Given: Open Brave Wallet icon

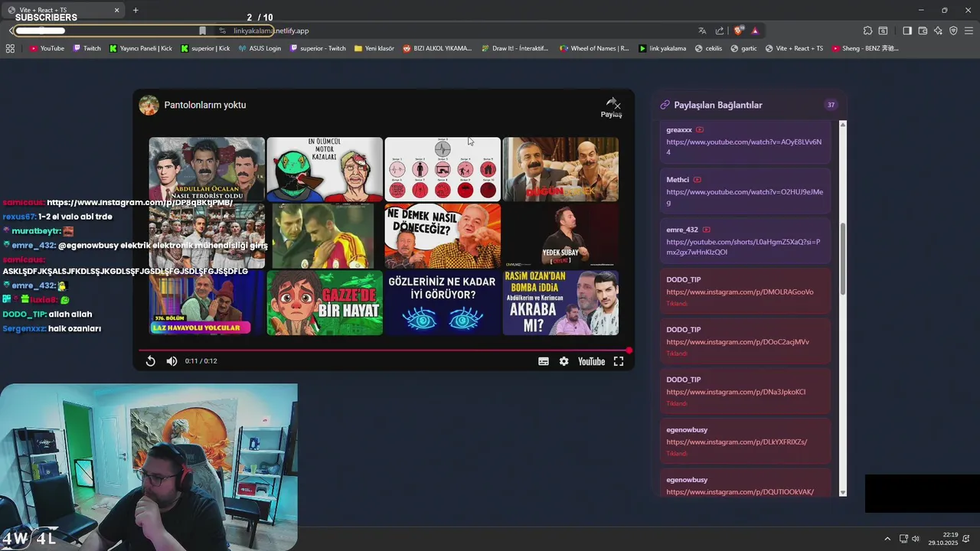Looking at the screenshot, I should (923, 31).
